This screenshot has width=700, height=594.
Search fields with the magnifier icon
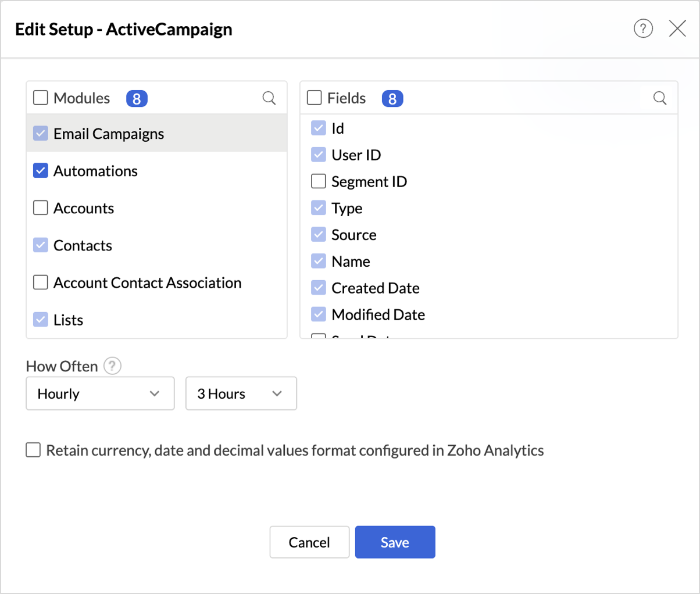pos(660,98)
